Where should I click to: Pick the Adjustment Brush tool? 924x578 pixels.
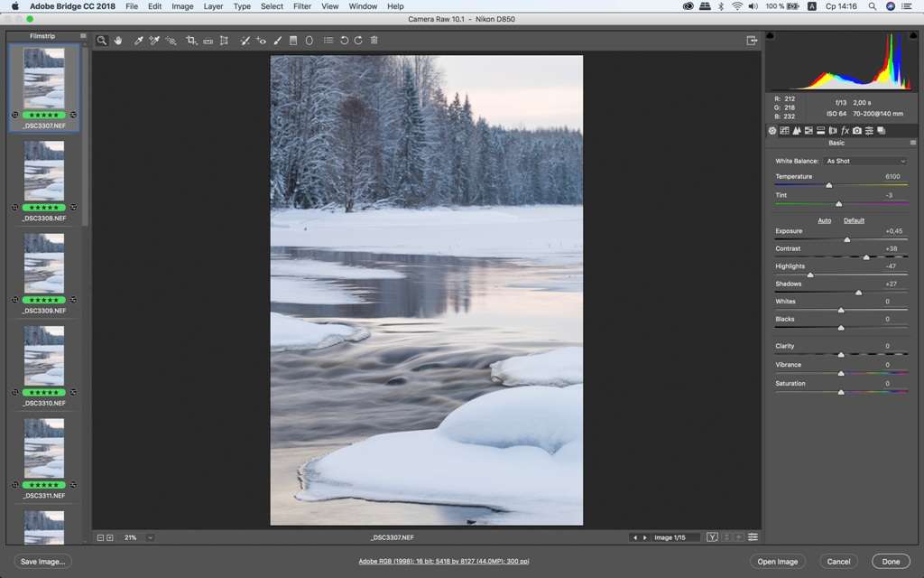point(277,41)
